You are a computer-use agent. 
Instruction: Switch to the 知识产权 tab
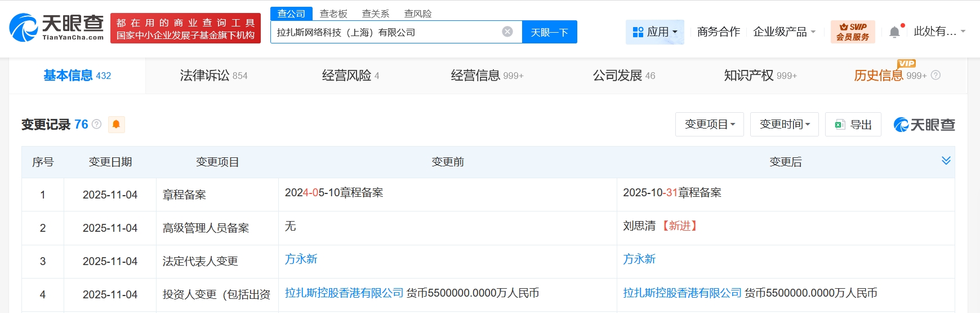coord(760,76)
